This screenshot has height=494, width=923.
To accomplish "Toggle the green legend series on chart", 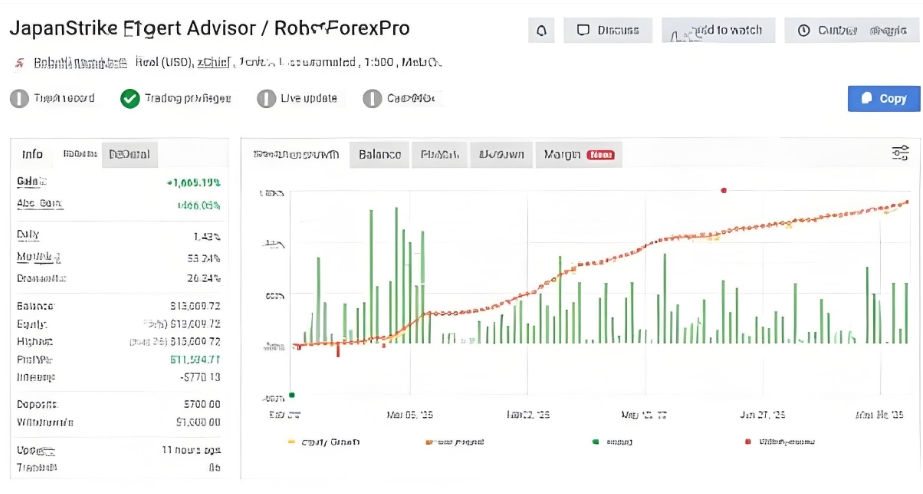I will [x=595, y=441].
